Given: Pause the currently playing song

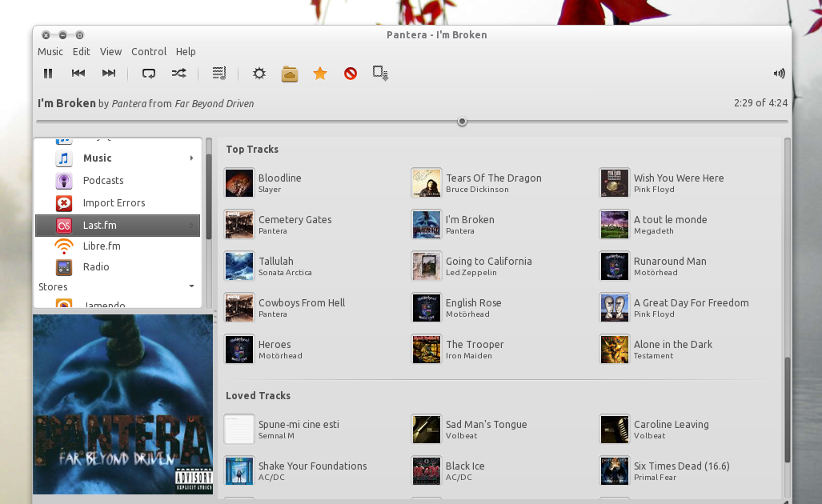Looking at the screenshot, I should click(47, 73).
